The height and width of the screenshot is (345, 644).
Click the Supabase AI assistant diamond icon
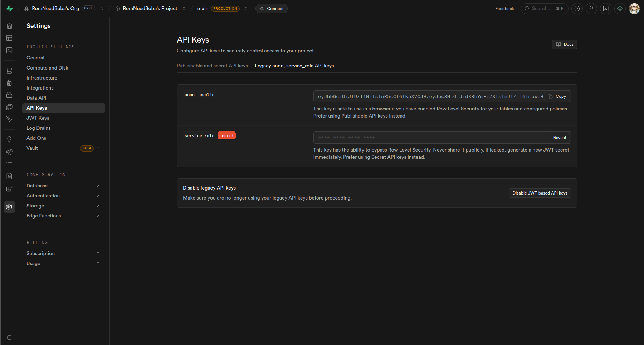[620, 9]
